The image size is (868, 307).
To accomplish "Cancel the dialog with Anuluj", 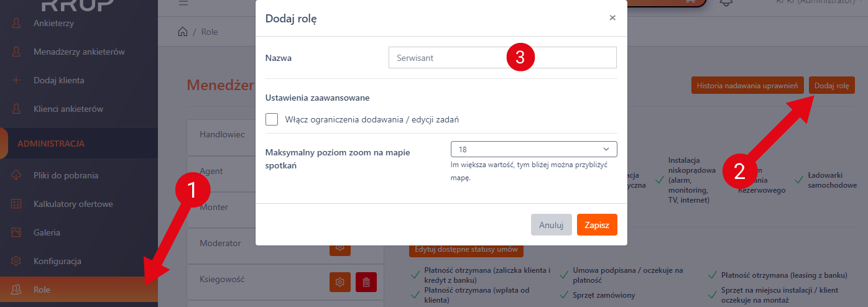I will tap(551, 224).
